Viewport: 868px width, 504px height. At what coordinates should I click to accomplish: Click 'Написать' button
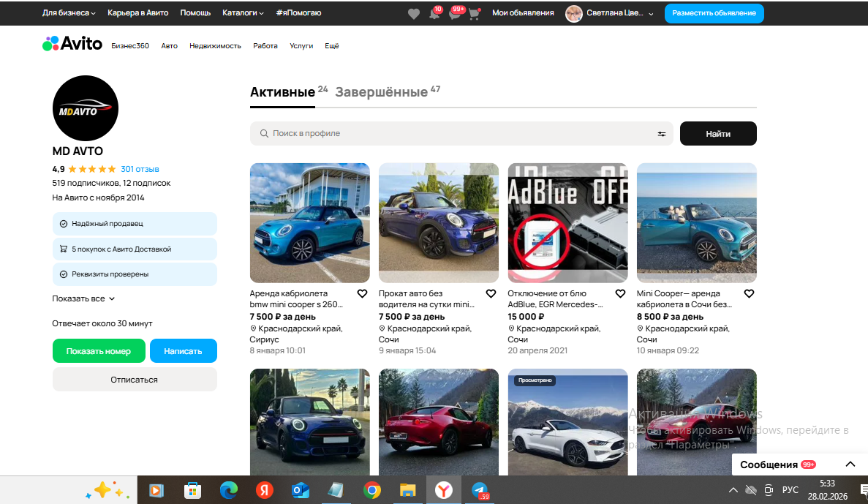[184, 351]
